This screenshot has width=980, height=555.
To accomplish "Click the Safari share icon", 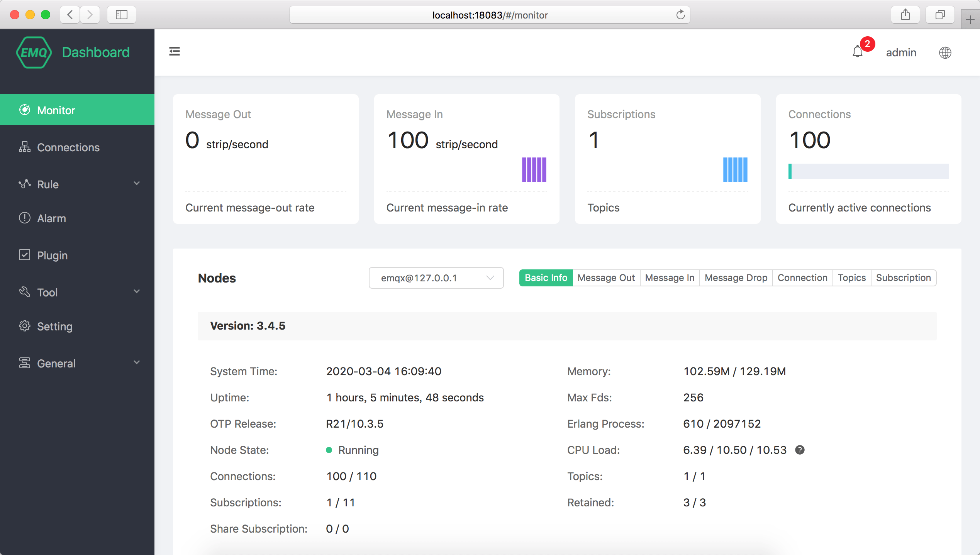I will coord(905,15).
